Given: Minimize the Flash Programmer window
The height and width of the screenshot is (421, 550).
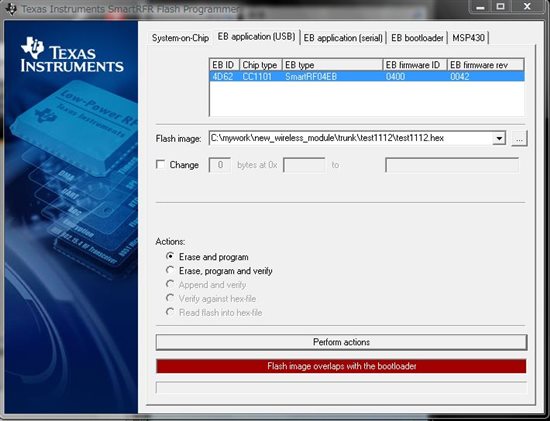Looking at the screenshot, I should [481, 7].
